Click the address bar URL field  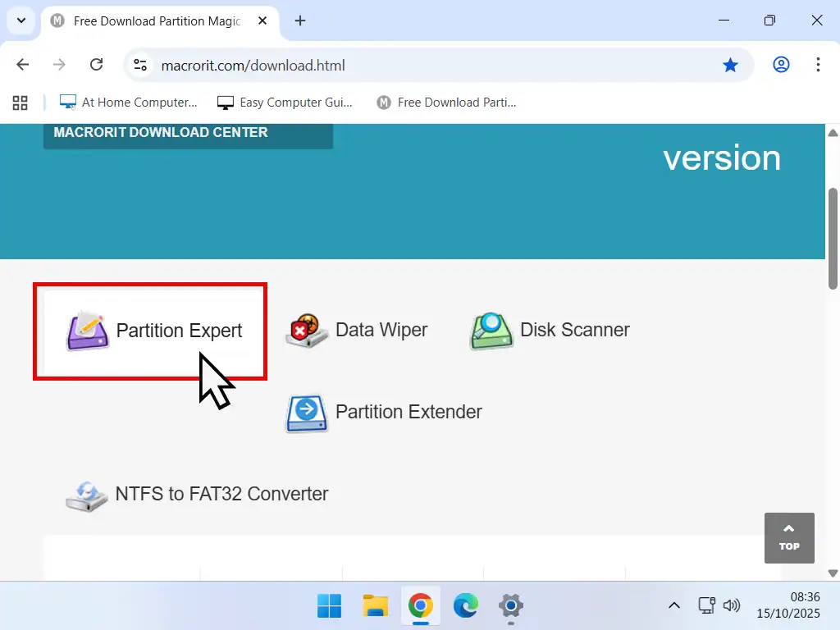click(x=410, y=66)
